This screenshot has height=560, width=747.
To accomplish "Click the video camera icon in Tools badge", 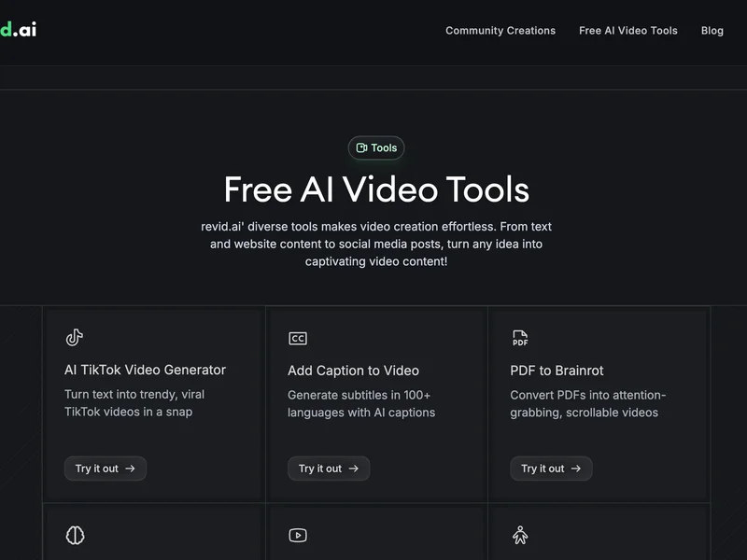I will tap(361, 148).
